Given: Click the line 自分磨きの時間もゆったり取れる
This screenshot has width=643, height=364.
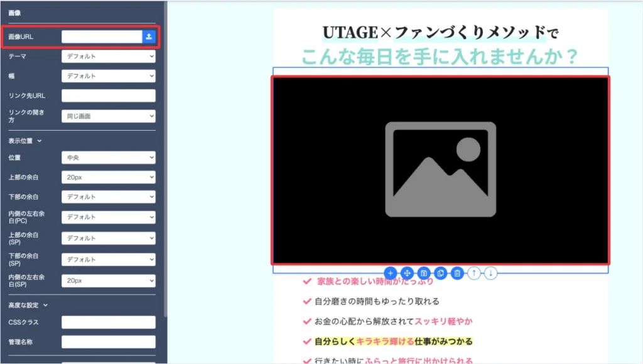Looking at the screenshot, I should [377, 301].
